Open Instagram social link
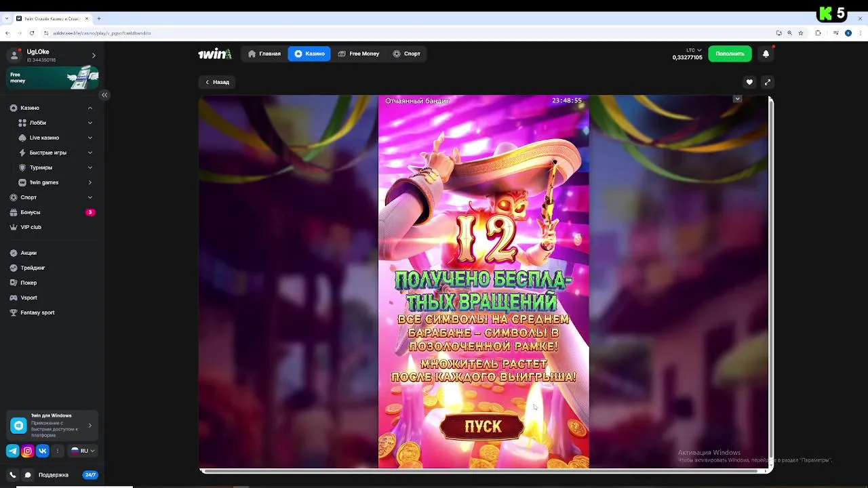Screen dimensions: 868x488 click(x=28, y=451)
